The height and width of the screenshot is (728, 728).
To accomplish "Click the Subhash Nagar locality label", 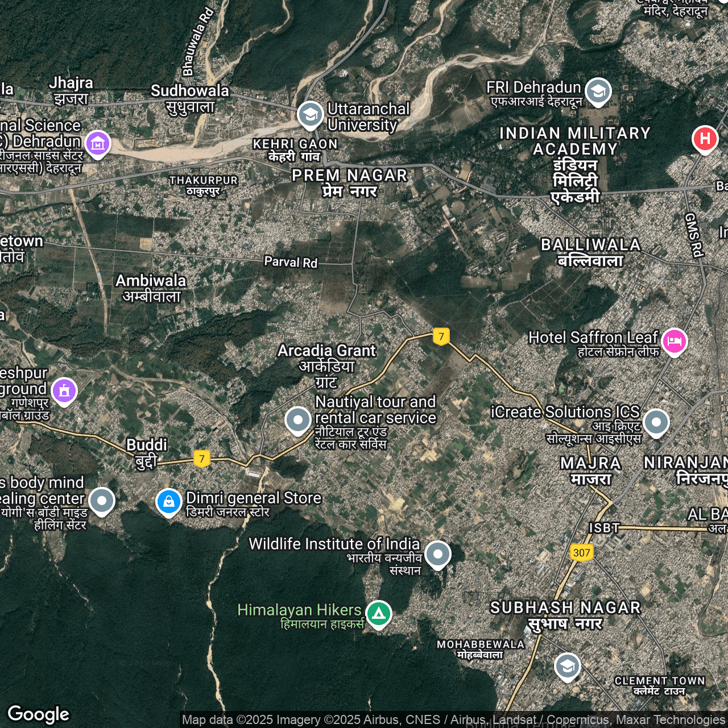I will click(565, 615).
